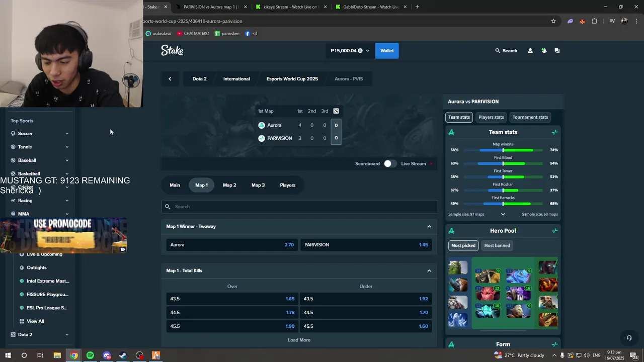This screenshot has height=362, width=644.
Task: Click the First Barracks comparison bar
Action: 503,204
